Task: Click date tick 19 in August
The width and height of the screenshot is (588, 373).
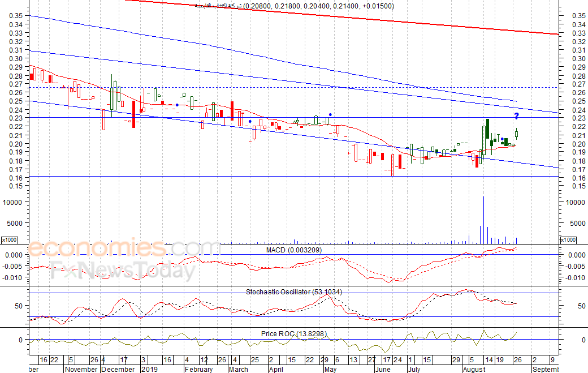Action: (x=500, y=360)
